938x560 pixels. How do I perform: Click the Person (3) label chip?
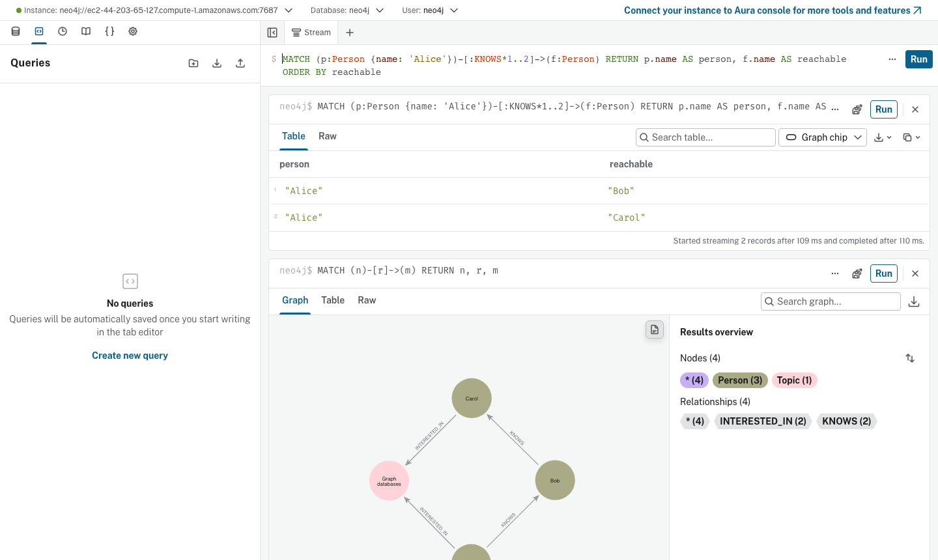(740, 380)
